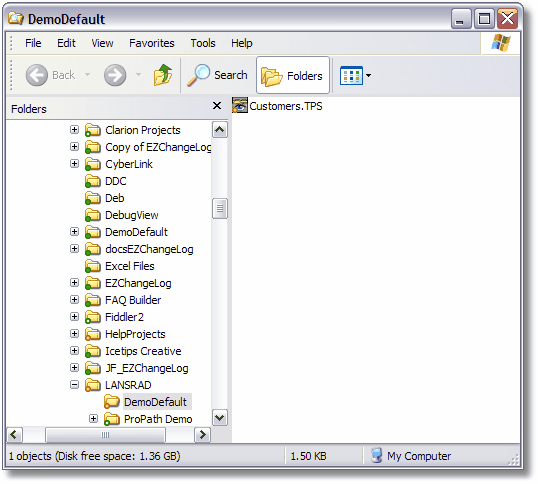This screenshot has width=538, height=484.
Task: Click the LANSRAD folder icon
Action: click(93, 385)
